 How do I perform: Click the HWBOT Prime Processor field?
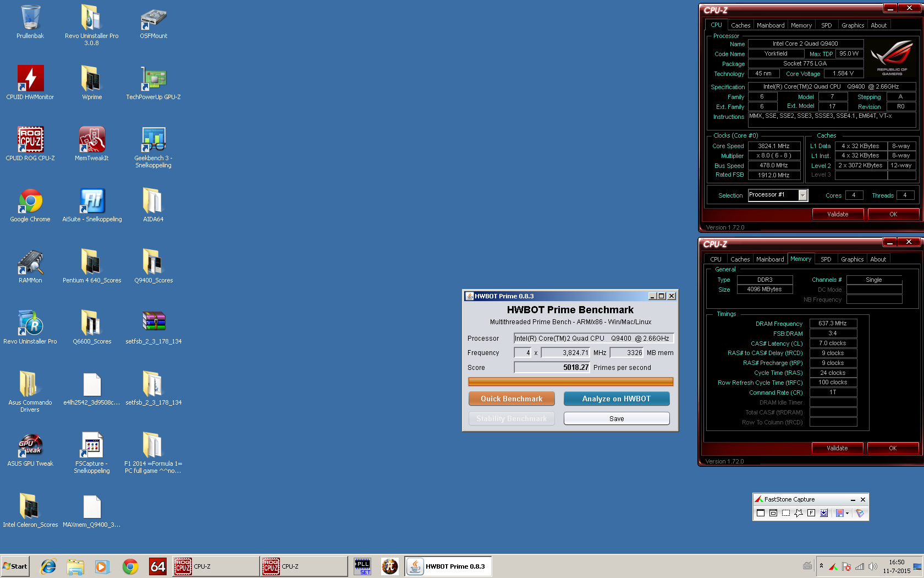coord(593,338)
